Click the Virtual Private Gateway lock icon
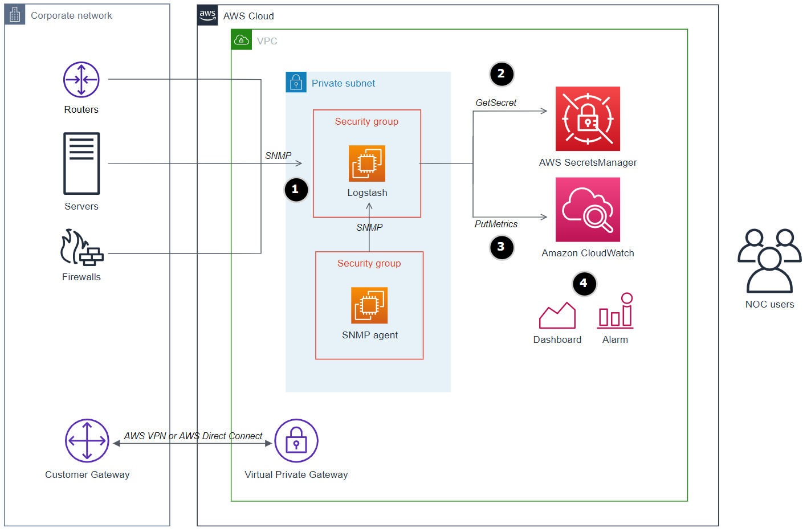This screenshot has height=532, width=807. [x=296, y=440]
